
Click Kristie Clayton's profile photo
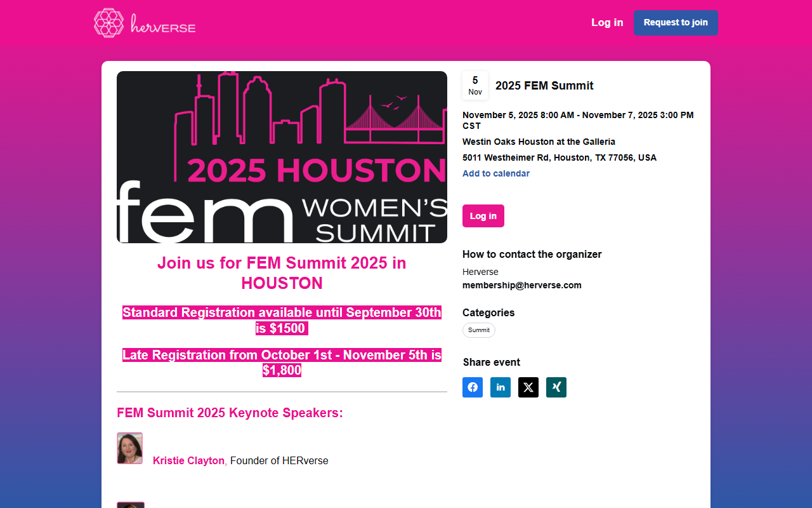pos(130,448)
